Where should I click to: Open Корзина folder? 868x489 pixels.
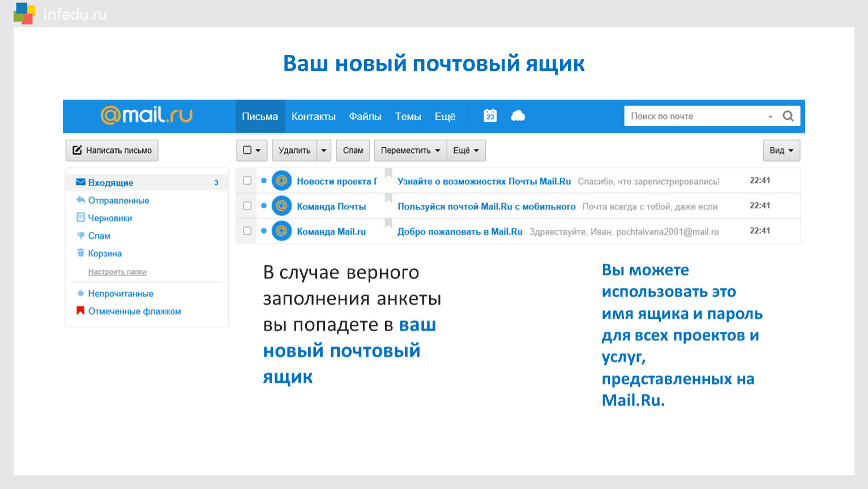pyautogui.click(x=105, y=253)
